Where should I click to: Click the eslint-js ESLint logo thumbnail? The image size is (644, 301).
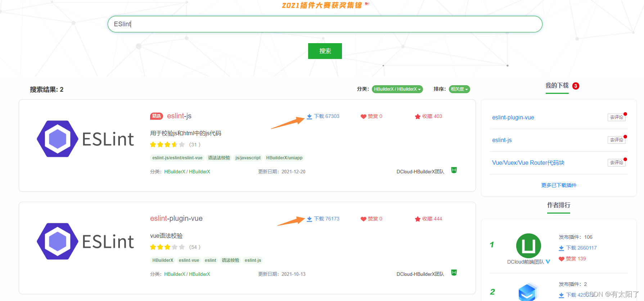85,139
